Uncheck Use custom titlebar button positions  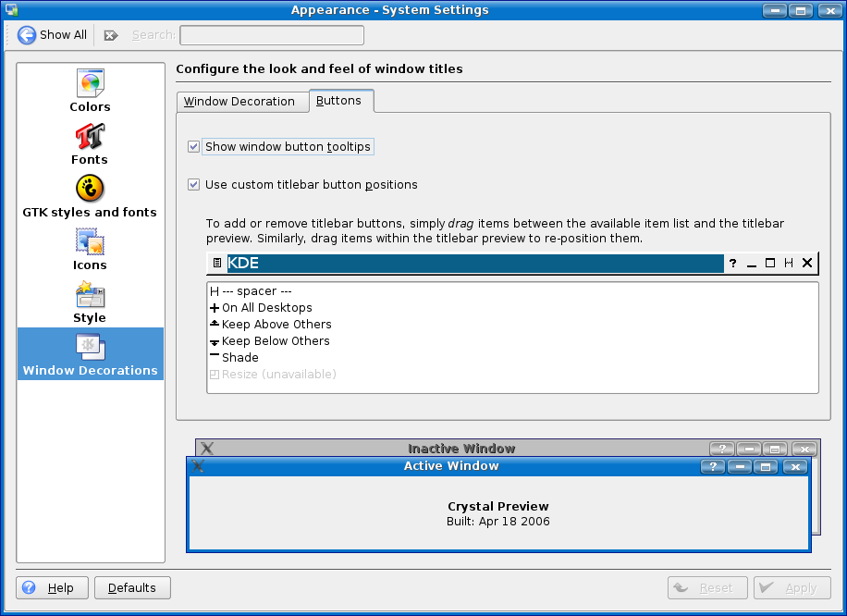coord(194,185)
